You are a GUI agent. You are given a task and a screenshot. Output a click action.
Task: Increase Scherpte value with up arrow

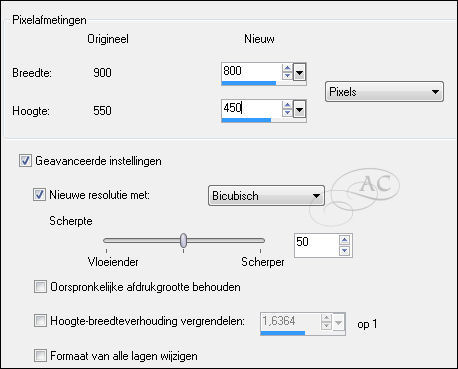tap(344, 240)
